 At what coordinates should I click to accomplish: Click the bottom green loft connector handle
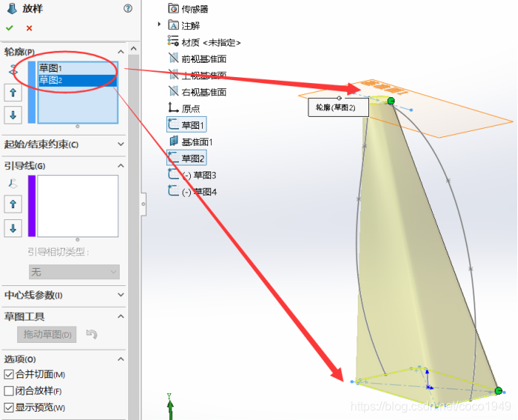point(499,391)
